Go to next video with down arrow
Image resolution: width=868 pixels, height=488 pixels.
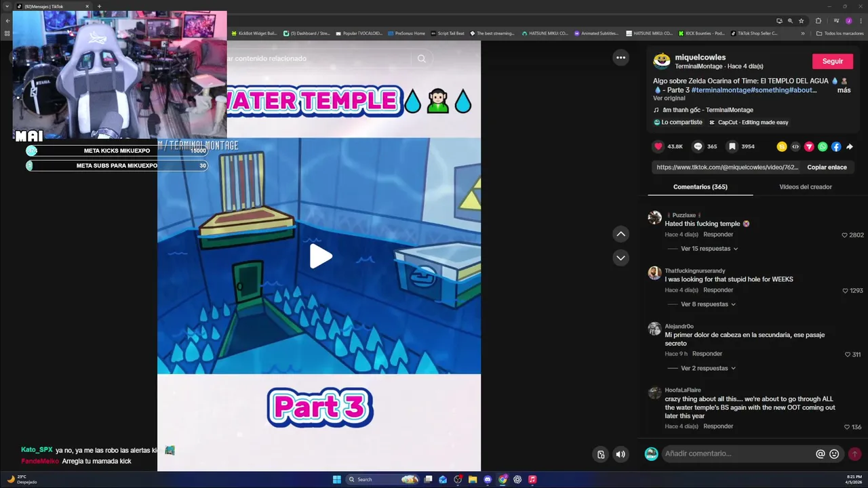(620, 258)
